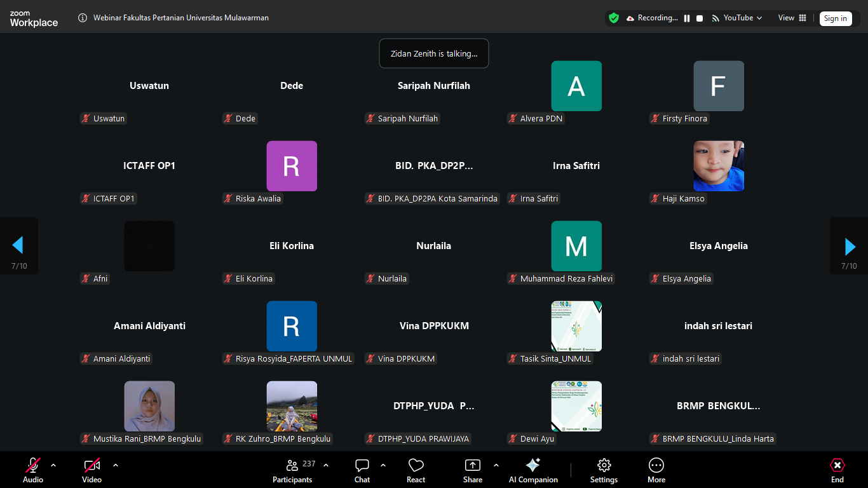The image size is (868, 488).
Task: Open the Share screen icon
Action: 473,466
